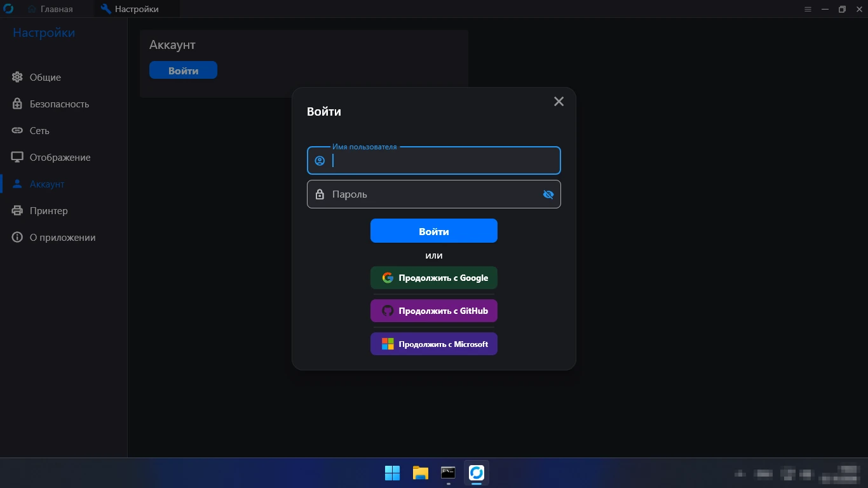Image resolution: width=868 pixels, height=488 pixels.
Task: Click the Войти dialog title
Action: pyautogui.click(x=324, y=112)
